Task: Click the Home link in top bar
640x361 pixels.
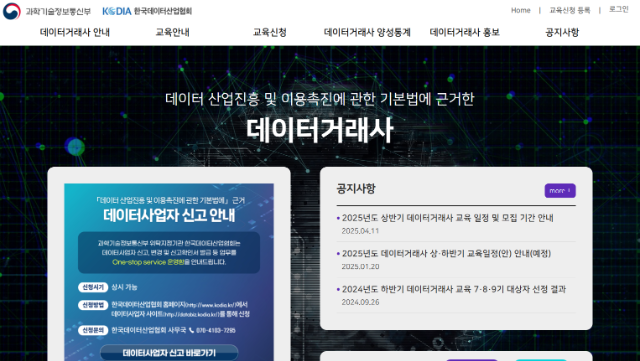Action: pos(520,10)
